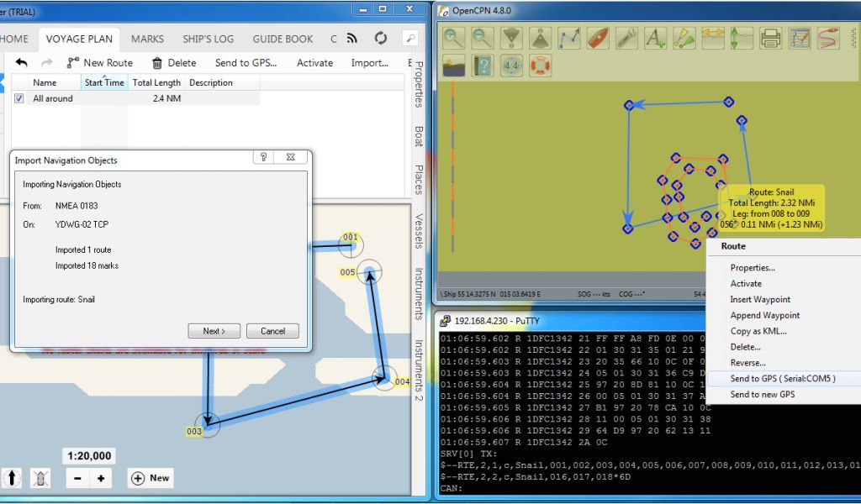The image size is (861, 504).
Task: Open OpenCPN settings with wrench icon
Action: tap(626, 38)
